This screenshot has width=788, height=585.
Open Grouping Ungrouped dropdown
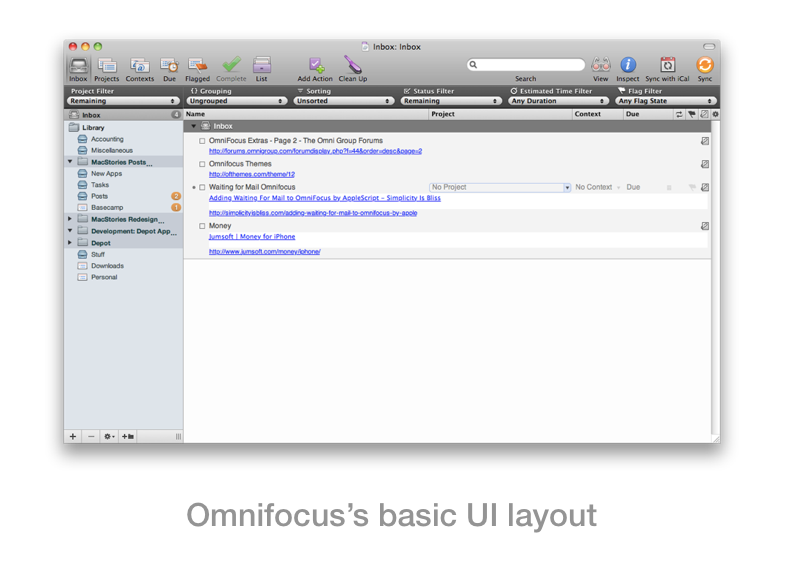pyautogui.click(x=236, y=101)
